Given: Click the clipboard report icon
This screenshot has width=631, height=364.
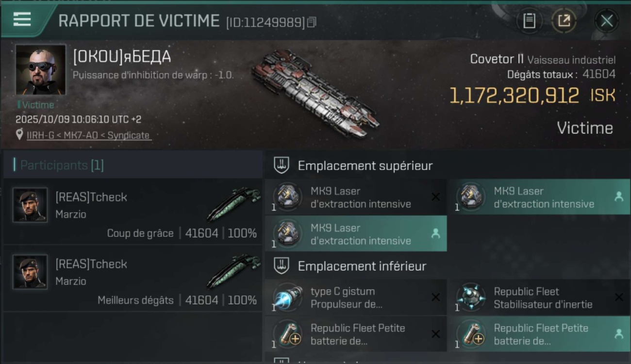Looking at the screenshot, I should point(529,20).
